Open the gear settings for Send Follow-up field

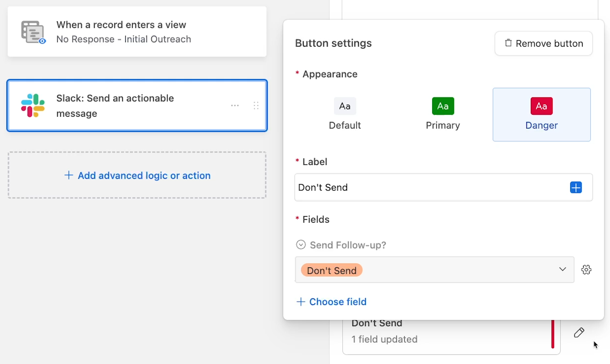point(586,270)
